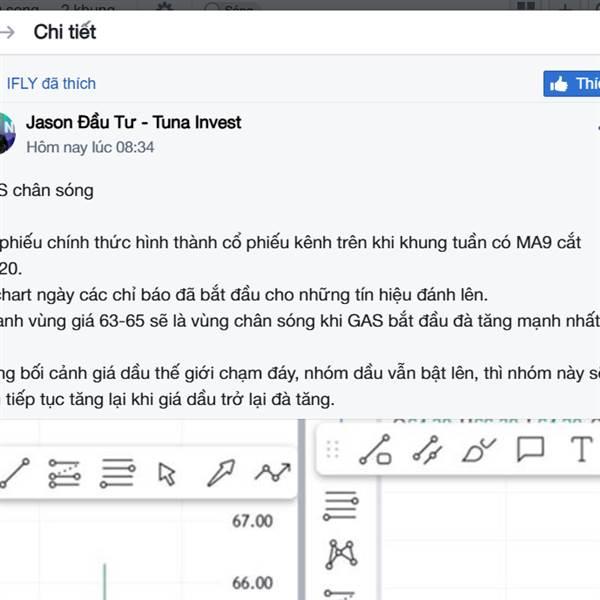Select the cursor pointer tool

coord(167,474)
